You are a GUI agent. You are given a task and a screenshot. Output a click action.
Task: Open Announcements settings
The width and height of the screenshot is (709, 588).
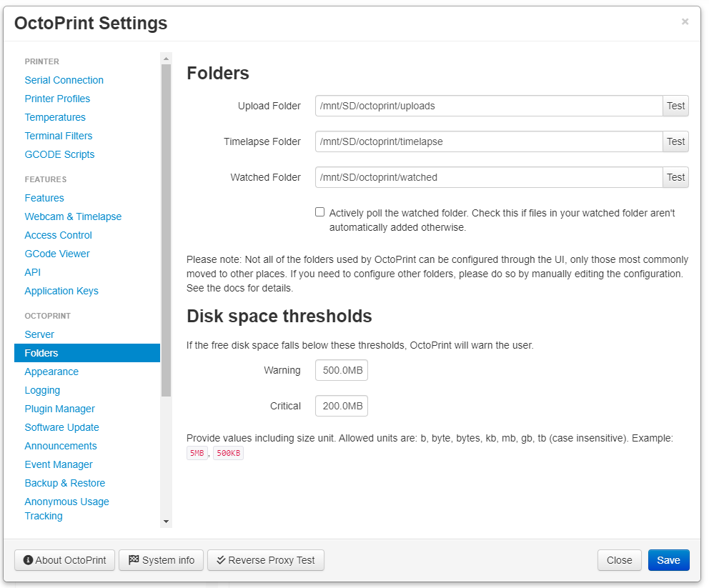tap(61, 446)
